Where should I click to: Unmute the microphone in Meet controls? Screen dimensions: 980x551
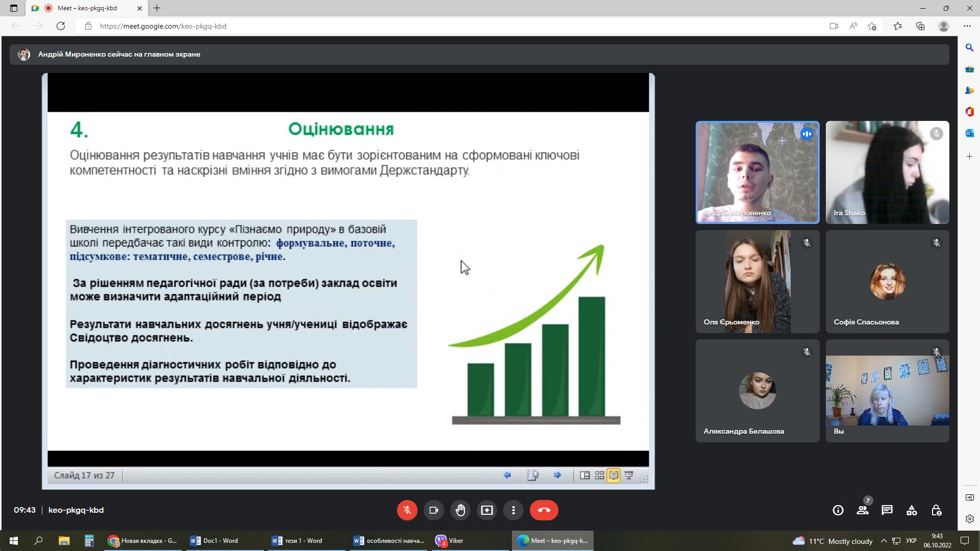407,510
